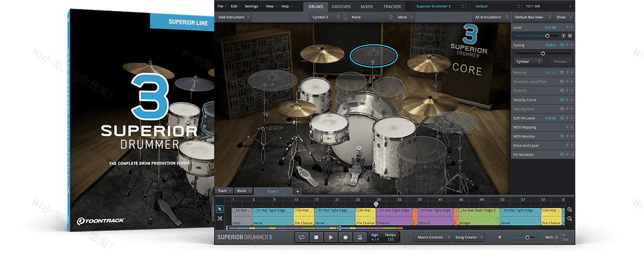
Task: Zoom out the timeline with the minus magnifier
Action: click(x=569, y=219)
